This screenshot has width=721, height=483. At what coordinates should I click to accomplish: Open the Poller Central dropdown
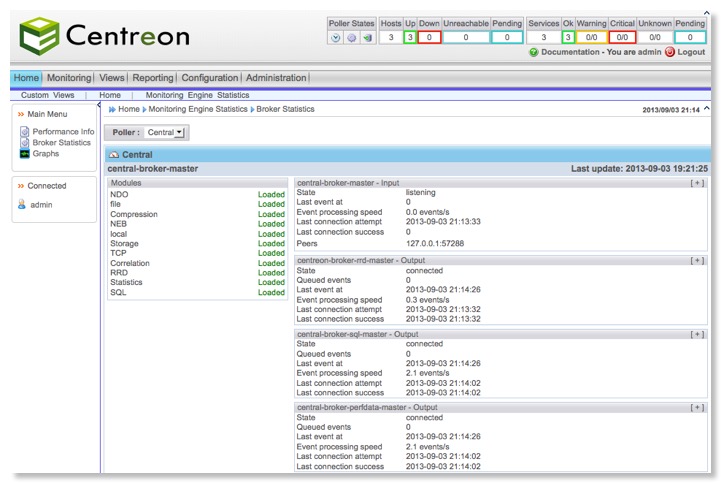coord(165,132)
